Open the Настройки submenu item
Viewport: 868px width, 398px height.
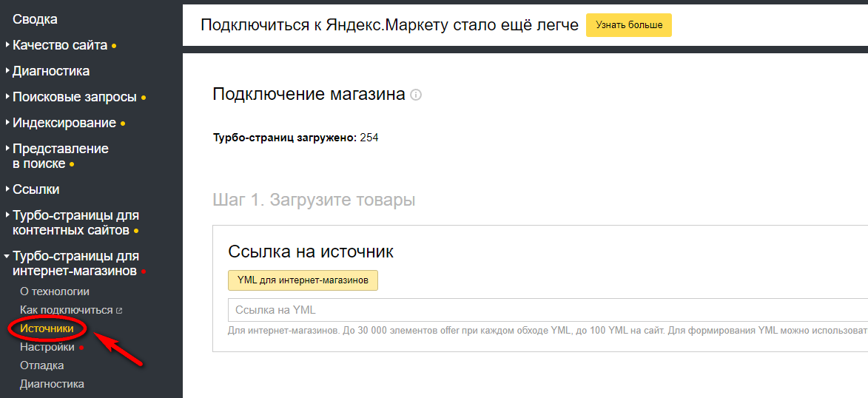(47, 347)
